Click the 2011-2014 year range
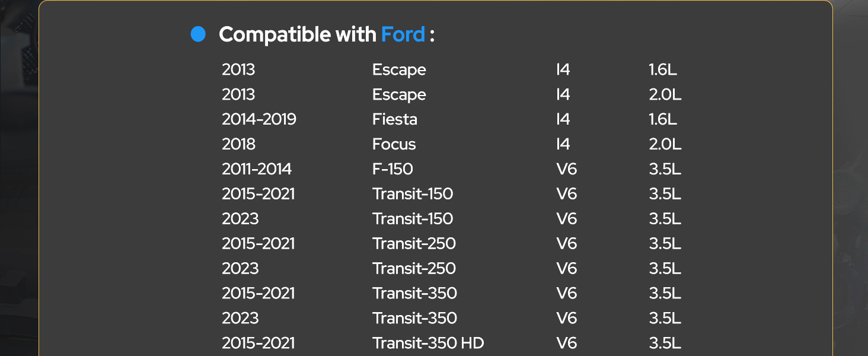 click(x=257, y=169)
